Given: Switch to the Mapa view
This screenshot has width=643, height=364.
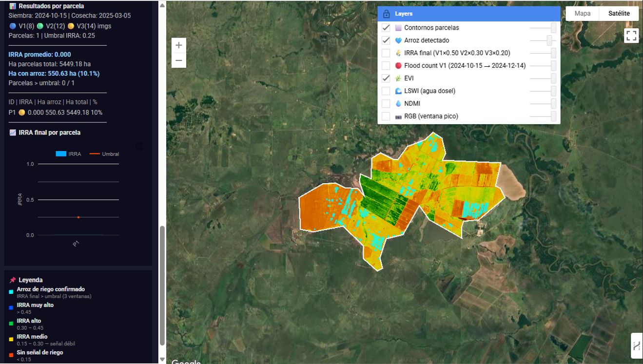Looking at the screenshot, I should click(582, 14).
